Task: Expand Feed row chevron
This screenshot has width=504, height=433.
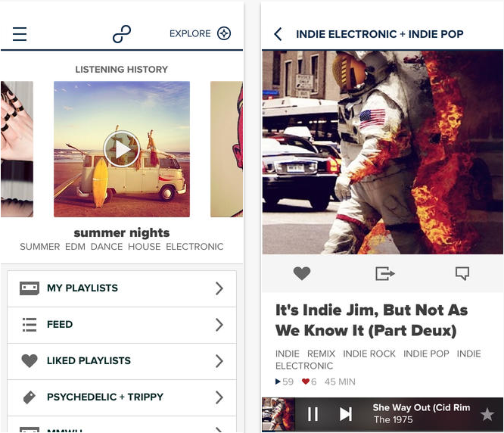Action: click(x=219, y=325)
